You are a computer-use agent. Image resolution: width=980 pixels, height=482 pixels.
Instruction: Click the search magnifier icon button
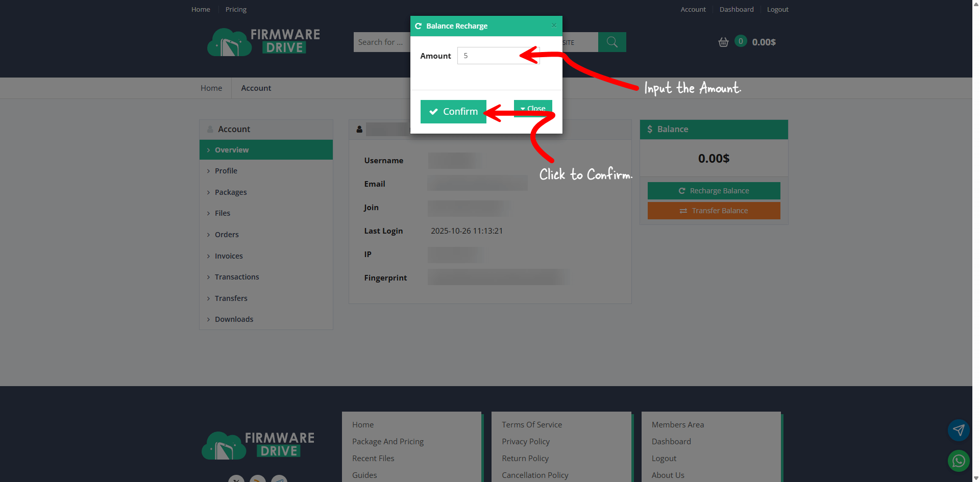coord(612,42)
